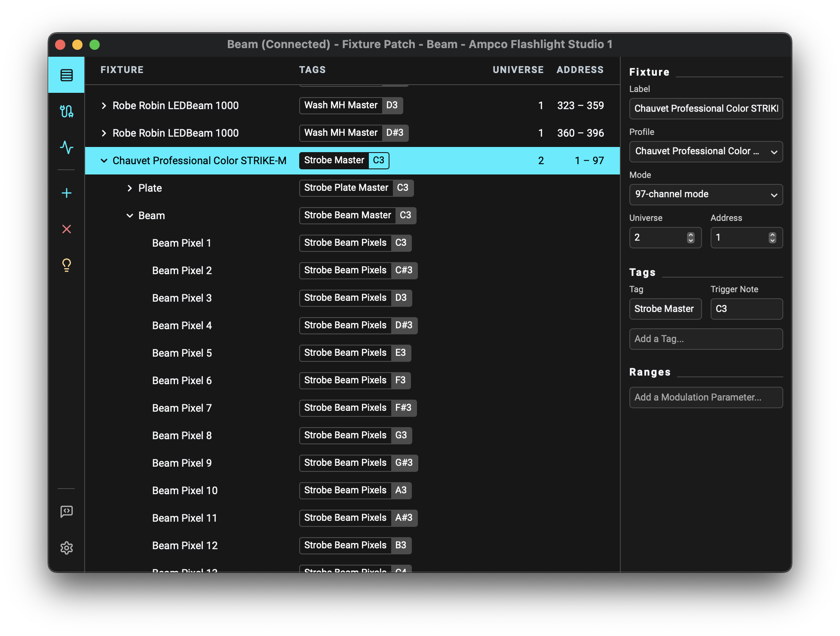Collapse the Beam group
The image size is (840, 636).
pos(129,216)
